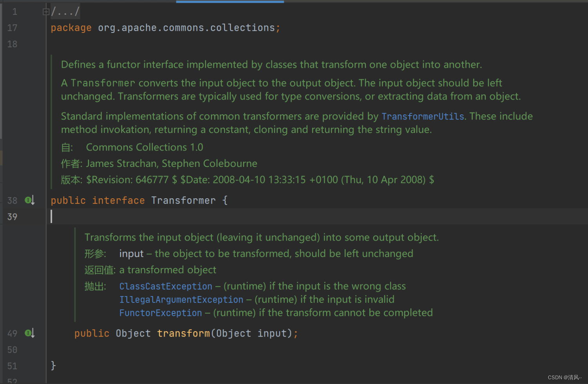
Task: Open the FunctorException link
Action: point(161,313)
